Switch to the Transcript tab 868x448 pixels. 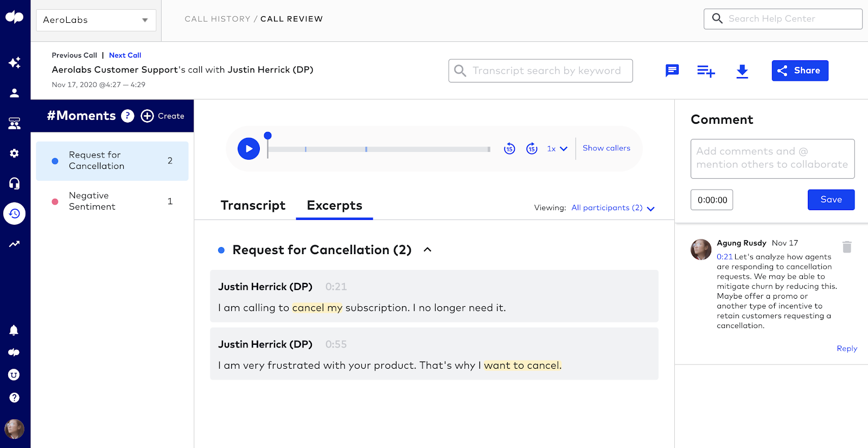point(253,205)
